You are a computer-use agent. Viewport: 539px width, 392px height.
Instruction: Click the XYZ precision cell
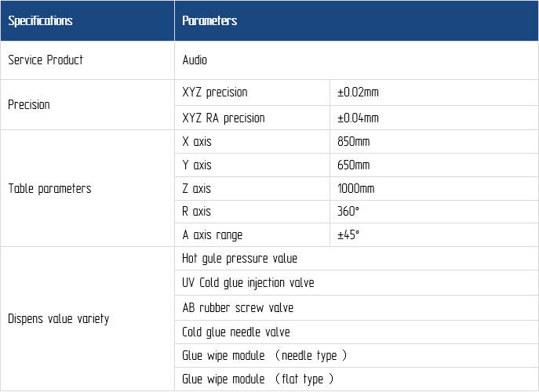(x=252, y=93)
